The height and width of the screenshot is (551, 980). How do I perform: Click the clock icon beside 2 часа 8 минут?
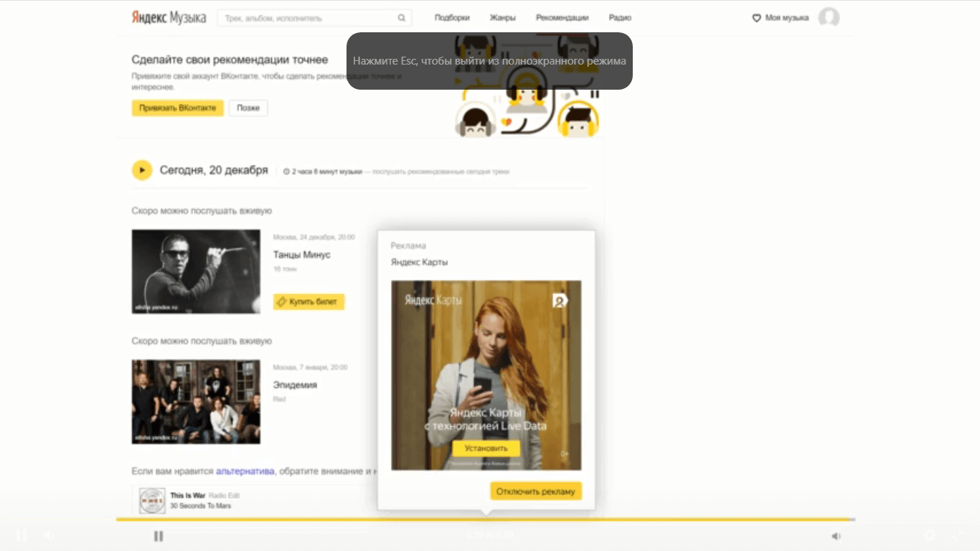[286, 172]
